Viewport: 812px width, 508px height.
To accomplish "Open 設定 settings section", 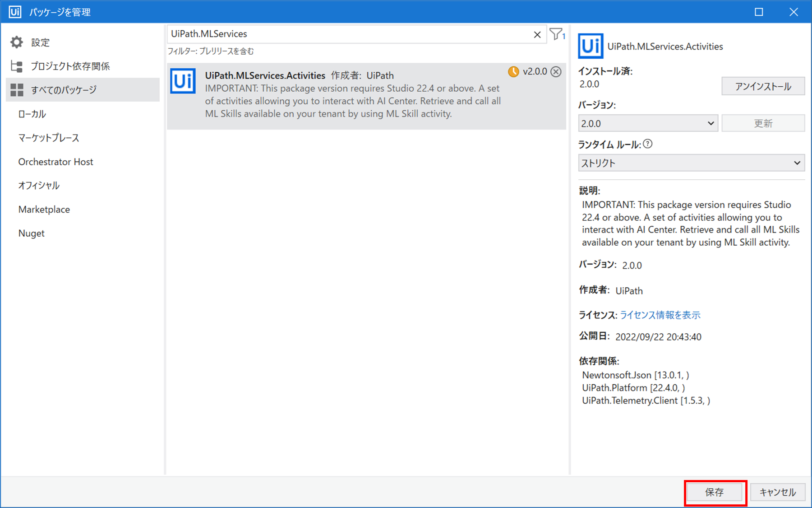I will tap(83, 42).
